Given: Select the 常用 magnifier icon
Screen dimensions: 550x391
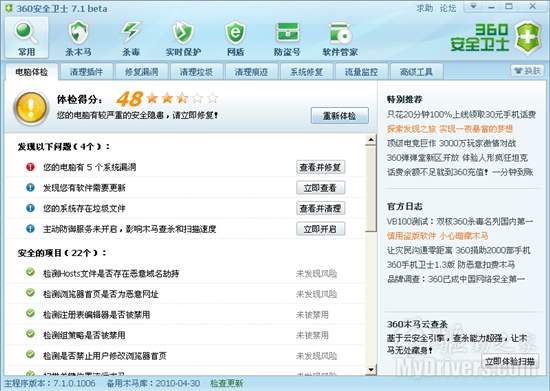Looking at the screenshot, I should pyautogui.click(x=26, y=32).
